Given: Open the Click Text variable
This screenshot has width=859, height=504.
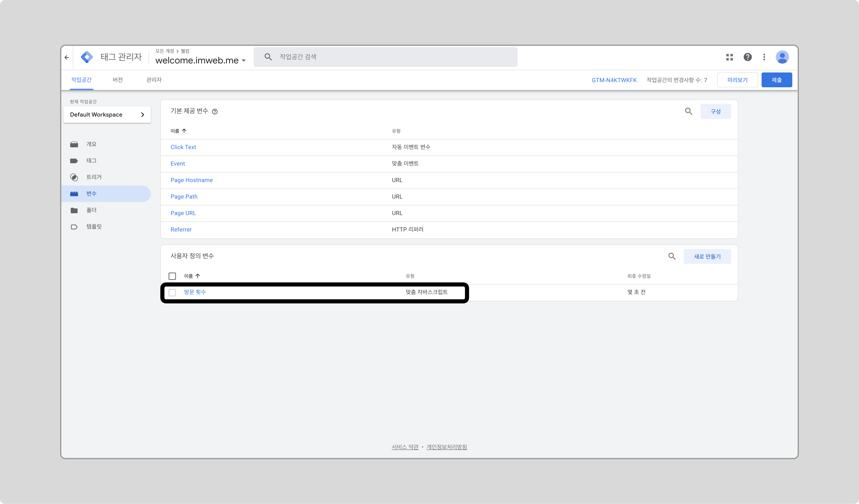Looking at the screenshot, I should tap(183, 147).
